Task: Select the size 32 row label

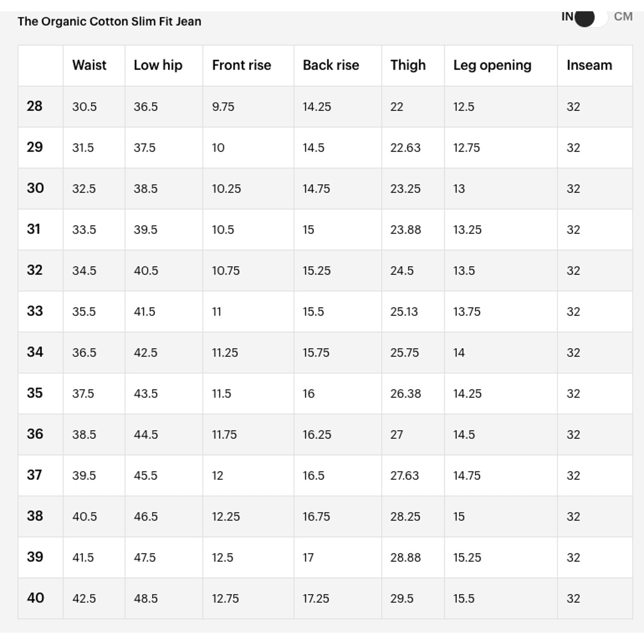Action: click(35, 270)
